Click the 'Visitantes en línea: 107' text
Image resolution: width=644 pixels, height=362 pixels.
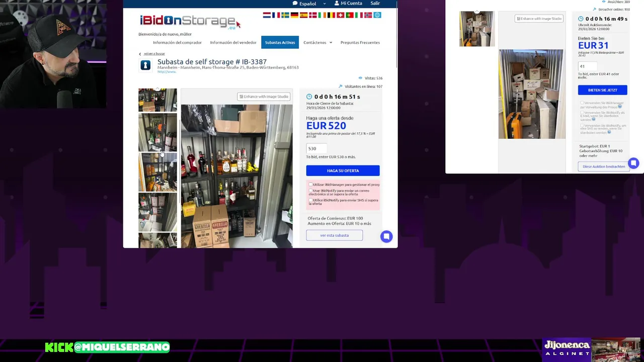coord(363,86)
